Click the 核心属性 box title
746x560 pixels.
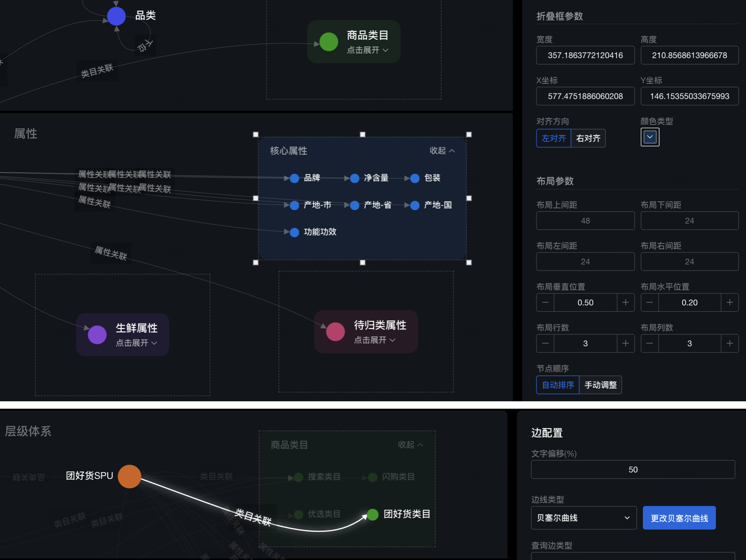289,151
